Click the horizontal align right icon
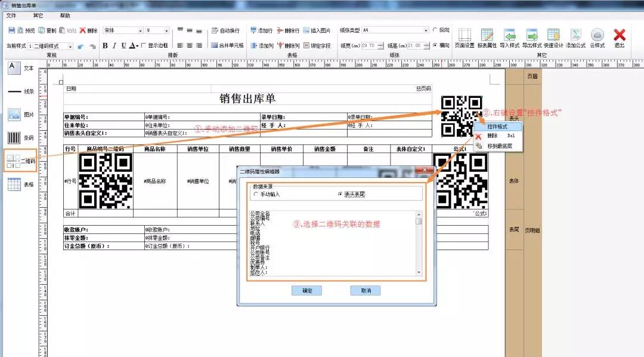This screenshot has width=644, height=357. (199, 45)
